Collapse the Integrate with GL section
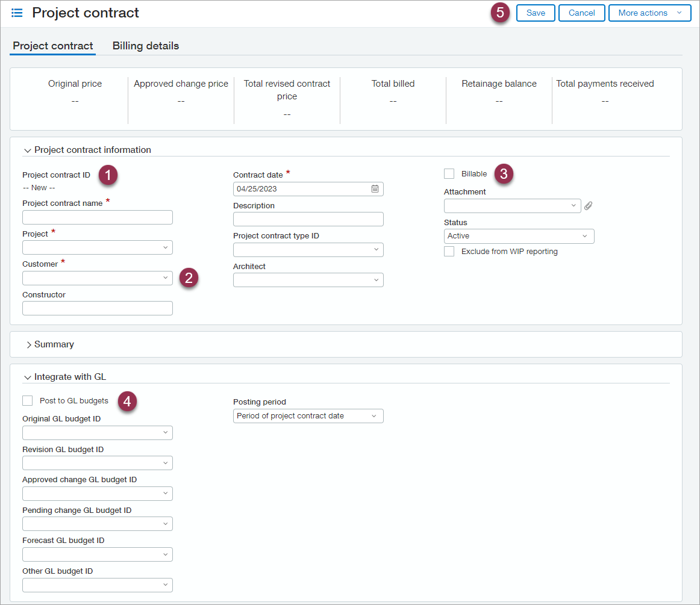700x605 pixels. (x=28, y=377)
